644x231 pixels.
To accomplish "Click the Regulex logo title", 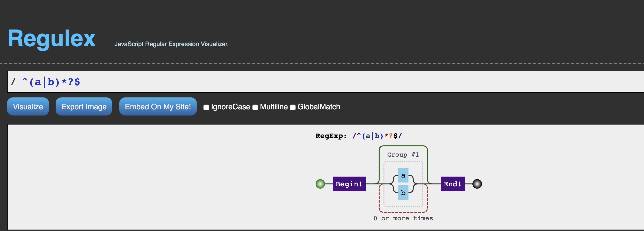I will tap(52, 38).
